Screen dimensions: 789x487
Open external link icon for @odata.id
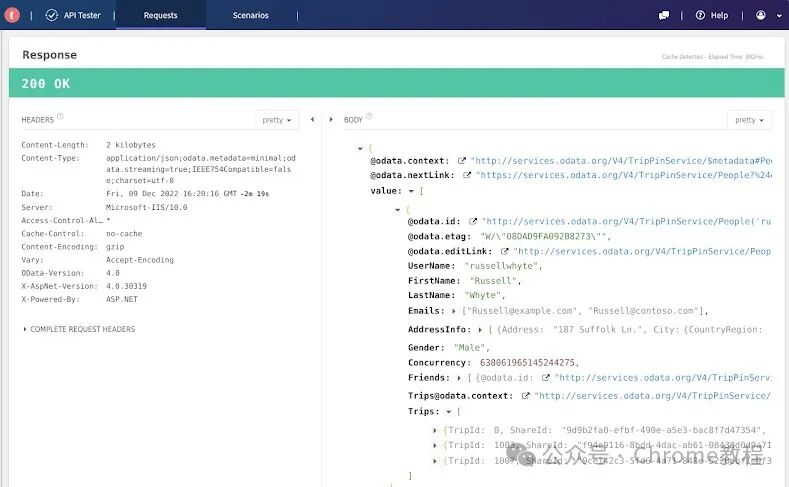(x=472, y=221)
